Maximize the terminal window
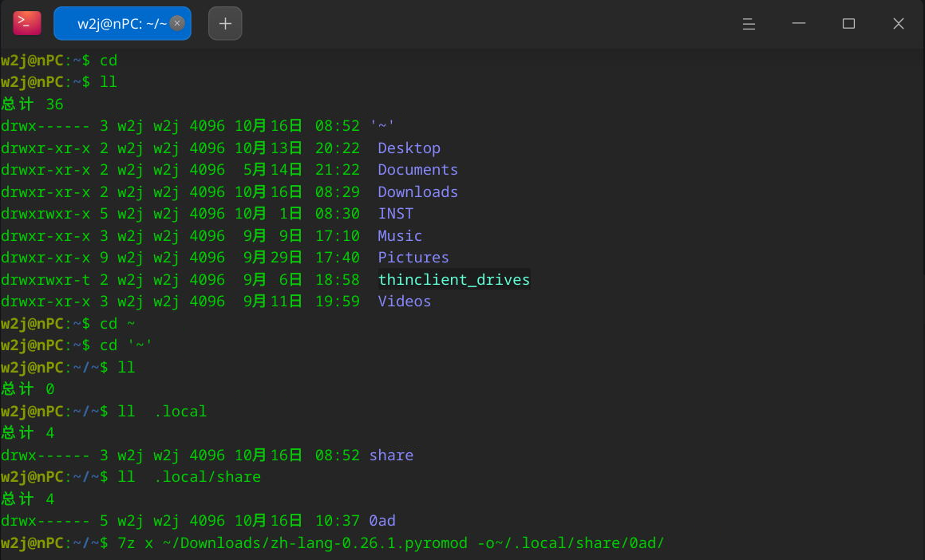Viewport: 925px width, 560px height. pos(848,24)
